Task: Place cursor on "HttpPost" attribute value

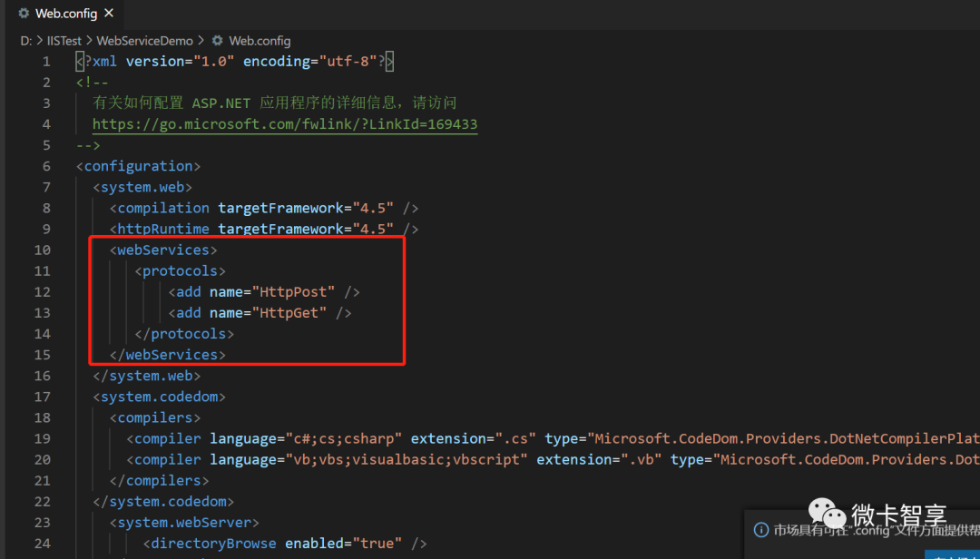Action: click(x=293, y=292)
